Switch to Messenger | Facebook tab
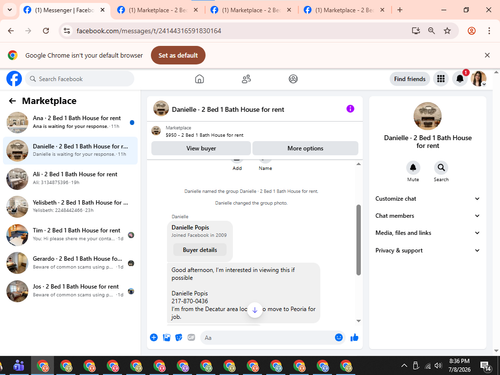500x375 pixels. (63, 10)
